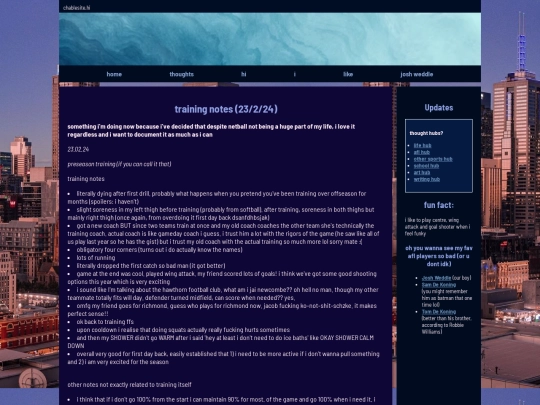This screenshot has height=405, width=540.
Task: Click the 'obligatory four corners' bullet
Action: 159,250
